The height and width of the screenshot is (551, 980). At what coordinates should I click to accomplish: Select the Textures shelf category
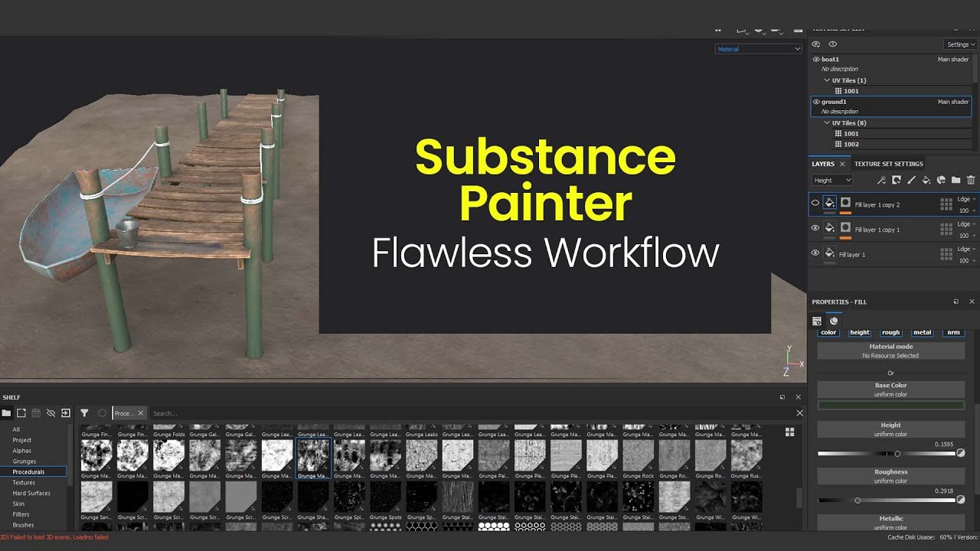(x=24, y=483)
